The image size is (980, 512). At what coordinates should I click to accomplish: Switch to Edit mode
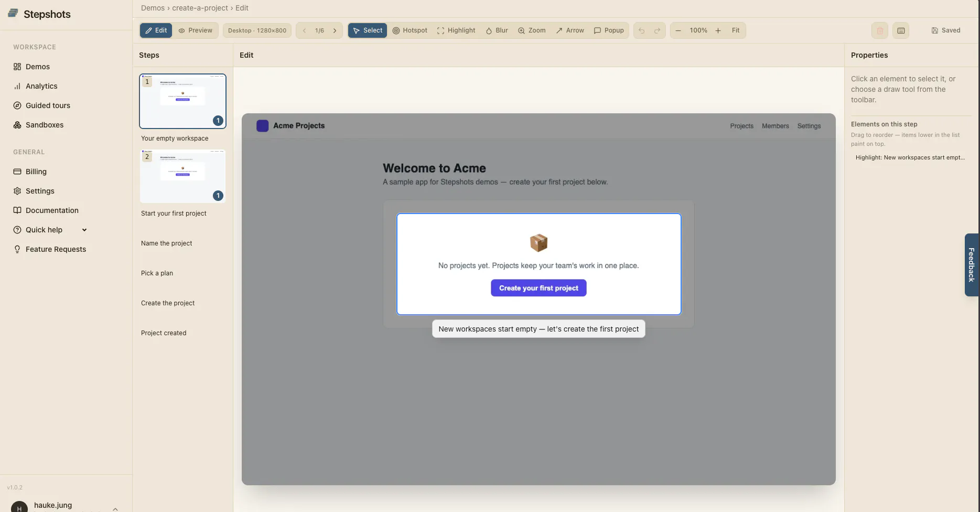(156, 30)
